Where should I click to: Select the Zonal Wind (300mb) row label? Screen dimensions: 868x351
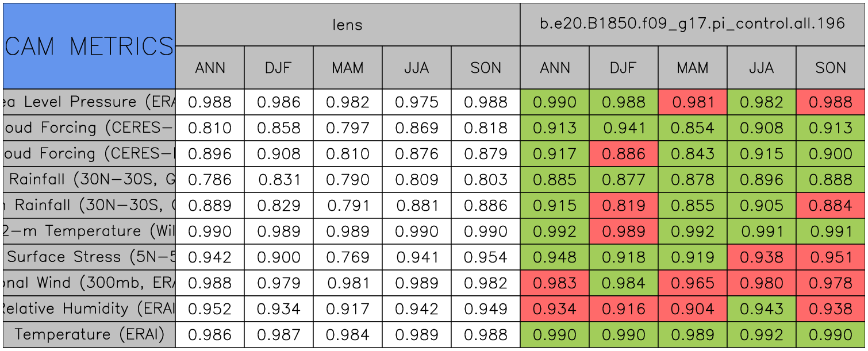pos(89,283)
